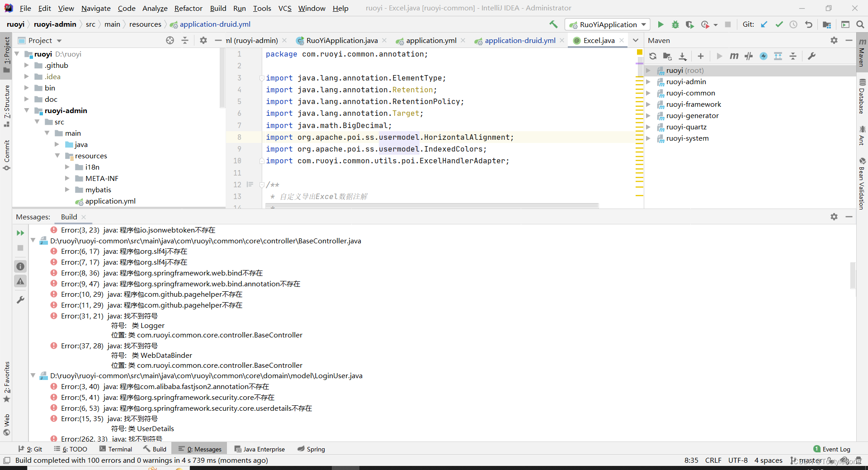Update project from Git (blue arrow)
This screenshot has width=868, height=470.
click(764, 24)
